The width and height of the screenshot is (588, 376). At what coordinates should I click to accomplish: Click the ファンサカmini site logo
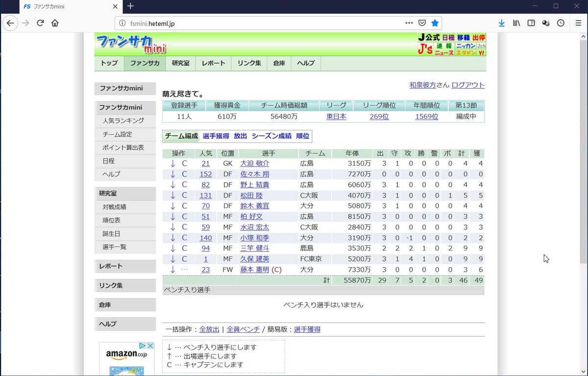[x=131, y=44]
